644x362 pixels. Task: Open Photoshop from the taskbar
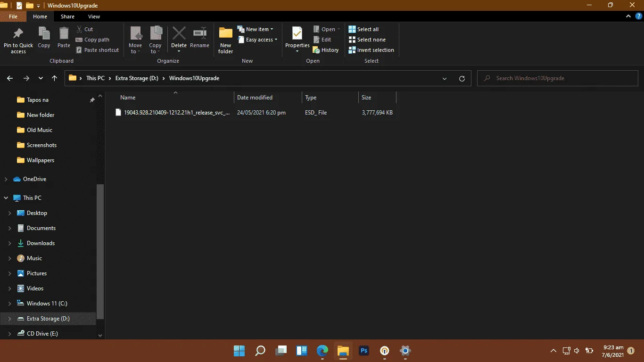(364, 351)
